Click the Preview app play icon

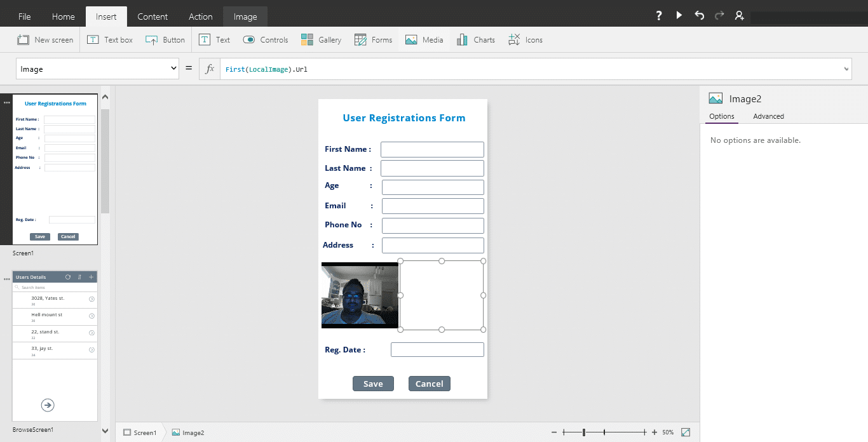pos(679,15)
